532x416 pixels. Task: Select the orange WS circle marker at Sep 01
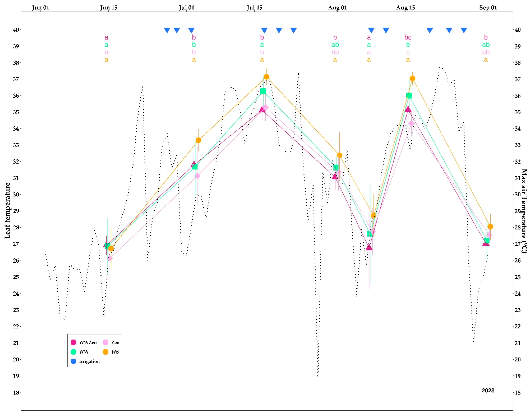[x=490, y=226]
